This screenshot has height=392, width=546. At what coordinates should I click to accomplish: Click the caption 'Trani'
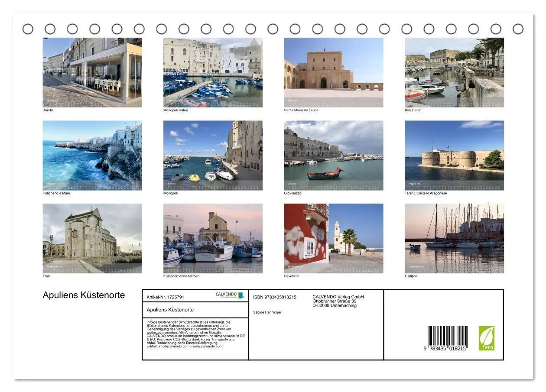(46, 276)
